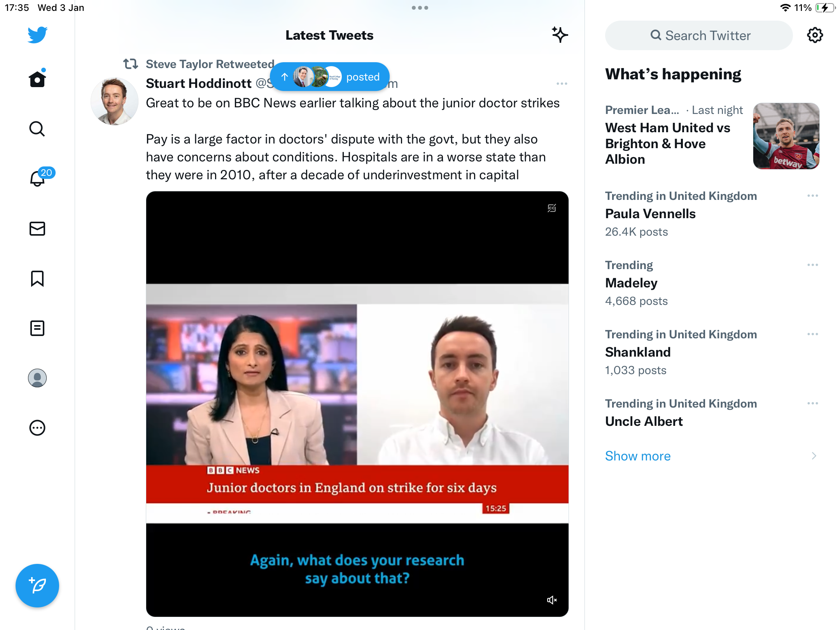The width and height of the screenshot is (840, 630).
Task: Focus the Search Twitter field
Action: click(698, 35)
